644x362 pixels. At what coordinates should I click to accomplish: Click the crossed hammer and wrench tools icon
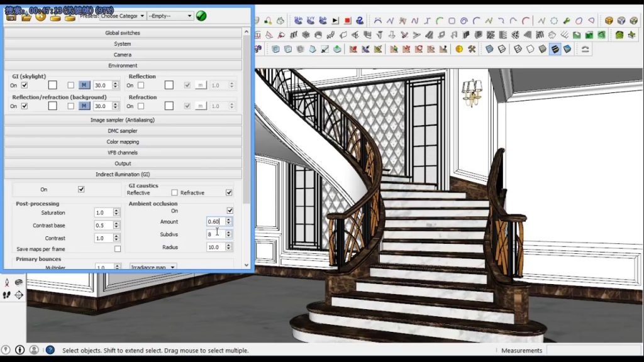tap(472, 49)
